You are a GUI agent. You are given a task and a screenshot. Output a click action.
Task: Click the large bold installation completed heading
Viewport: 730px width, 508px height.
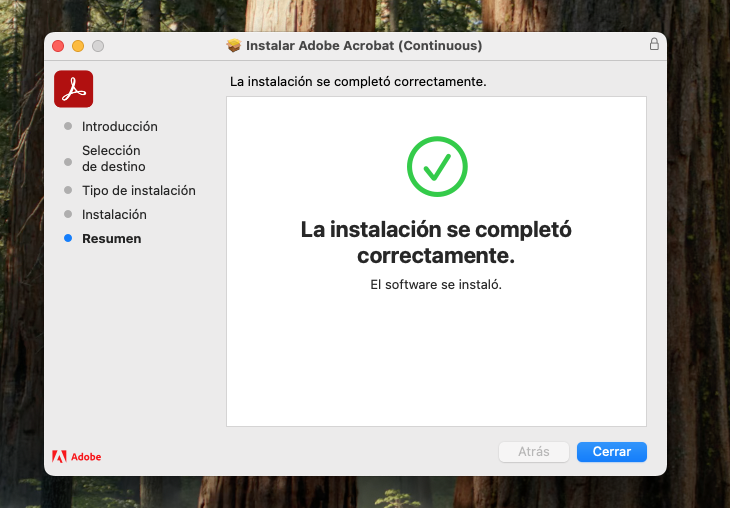coord(436,242)
